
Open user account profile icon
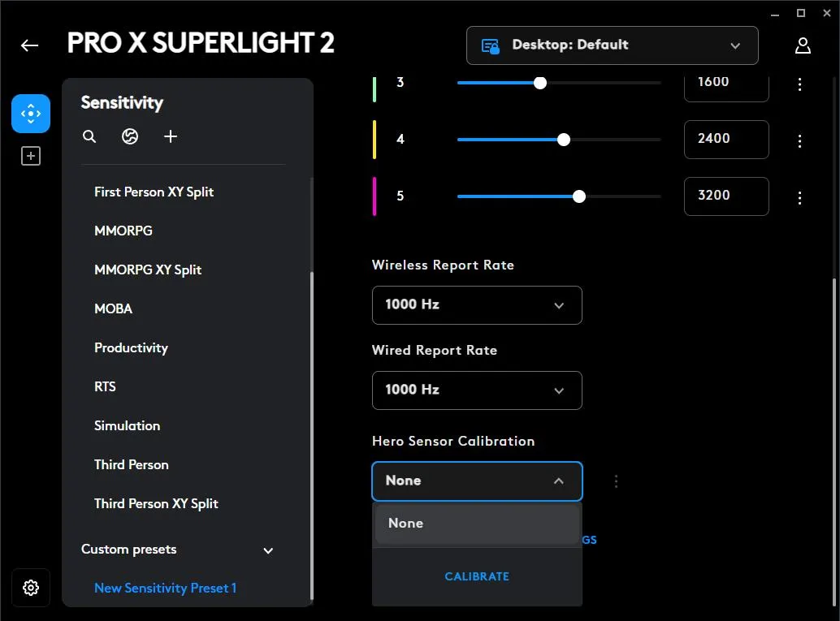tap(803, 45)
